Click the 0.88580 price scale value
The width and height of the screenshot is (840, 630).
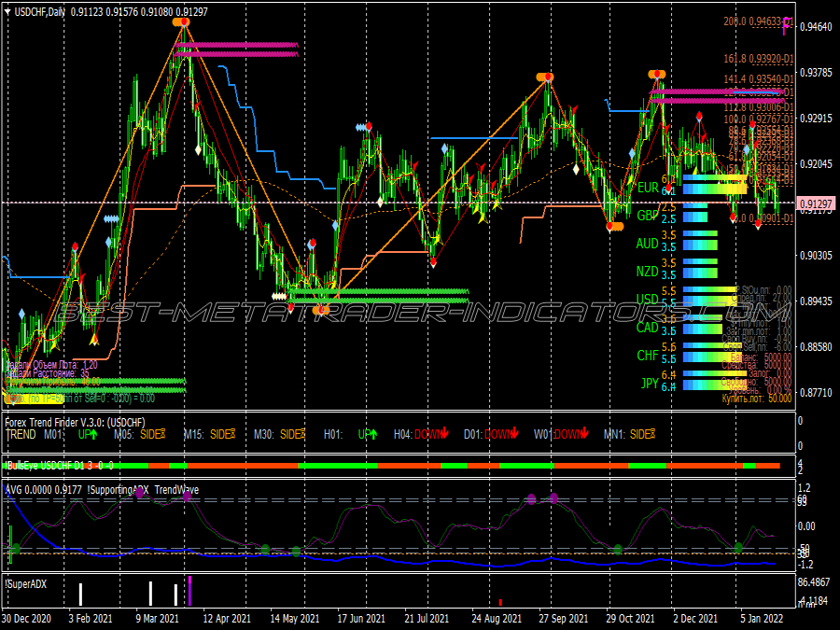pyautogui.click(x=817, y=347)
